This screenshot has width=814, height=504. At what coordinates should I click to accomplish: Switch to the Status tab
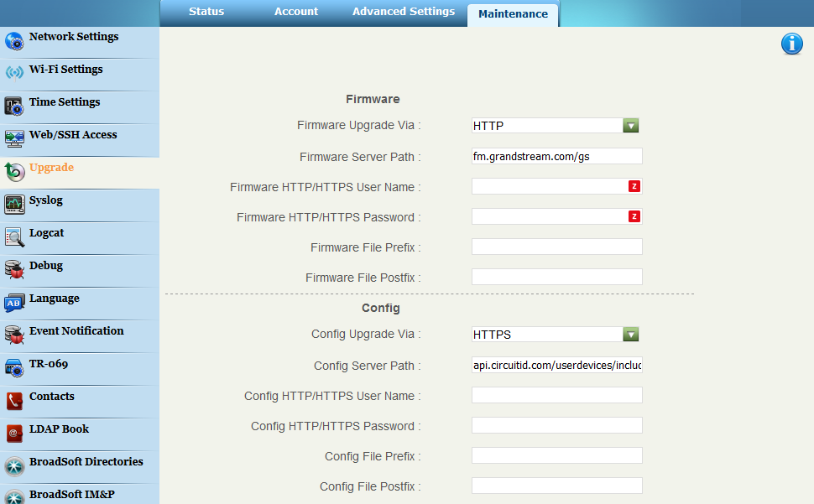pos(206,12)
